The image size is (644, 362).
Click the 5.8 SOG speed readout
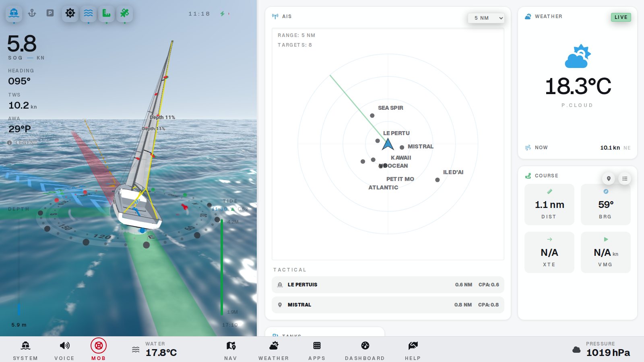(x=22, y=44)
